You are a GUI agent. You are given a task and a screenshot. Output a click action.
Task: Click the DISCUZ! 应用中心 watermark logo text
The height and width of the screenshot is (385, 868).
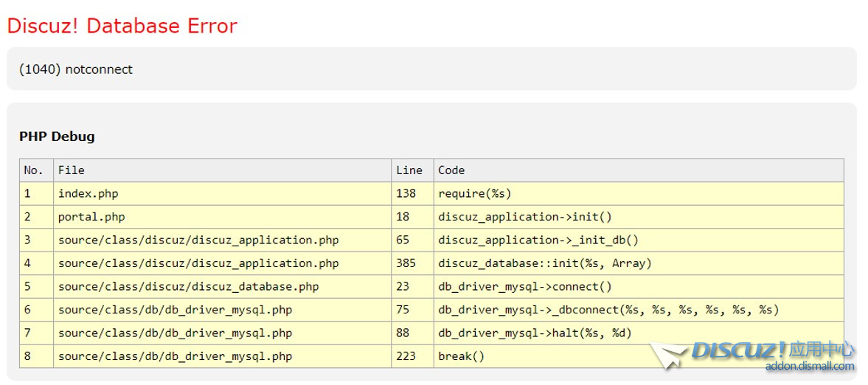tap(771, 350)
